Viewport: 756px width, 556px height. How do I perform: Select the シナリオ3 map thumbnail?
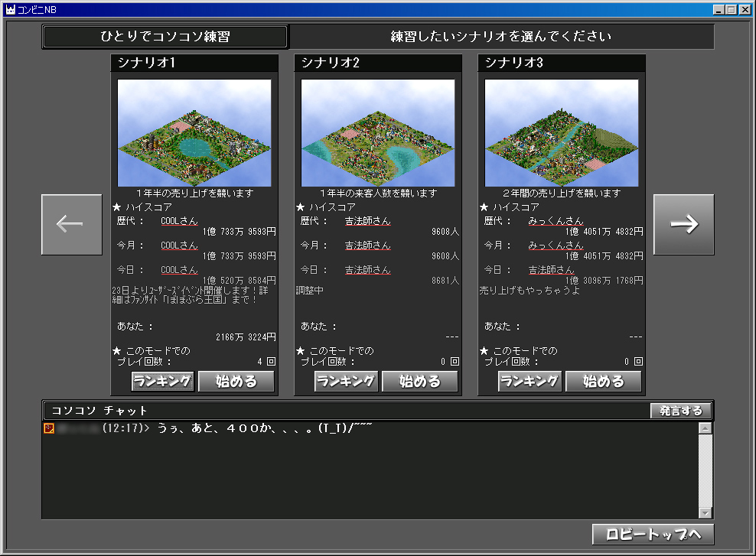562,133
